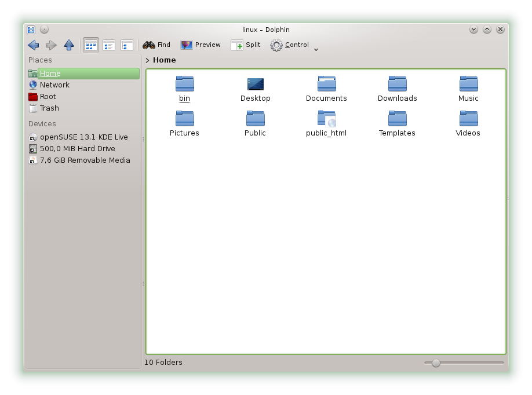Expand the toolbar overflow chevron
Viewport: 532px width, 395px height.
316,50
